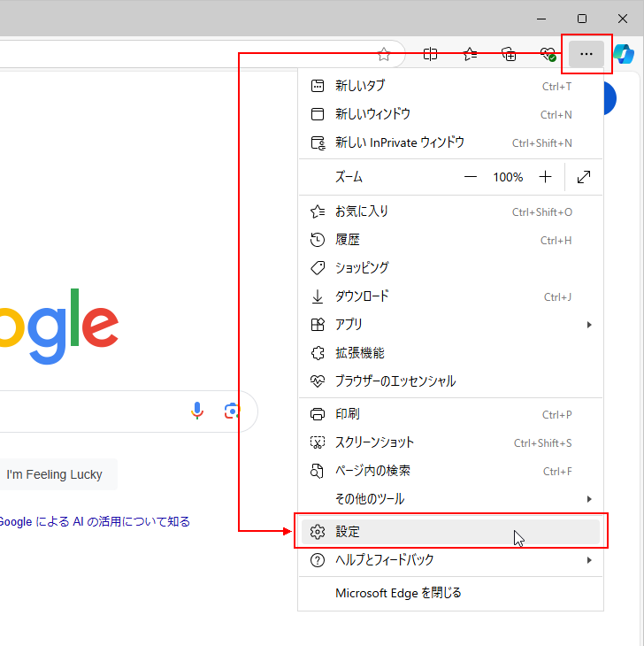
Task: Choose 新しいタブ from the menu
Action: pos(450,86)
